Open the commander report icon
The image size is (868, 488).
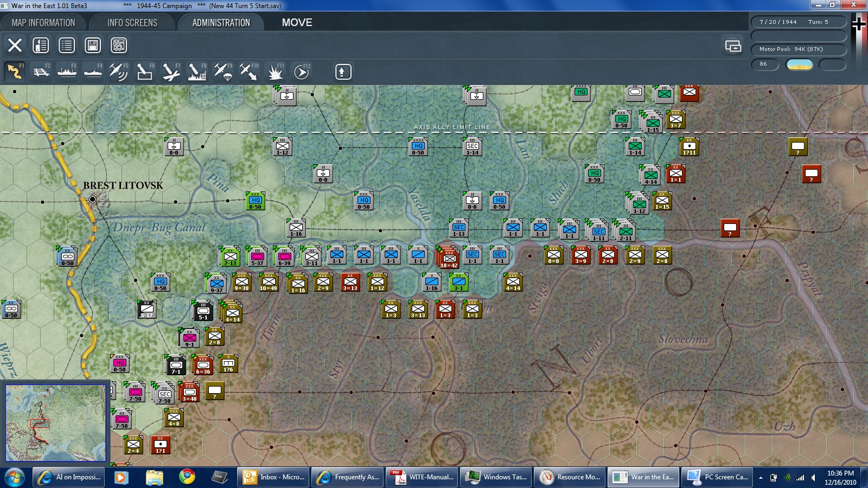point(41,45)
